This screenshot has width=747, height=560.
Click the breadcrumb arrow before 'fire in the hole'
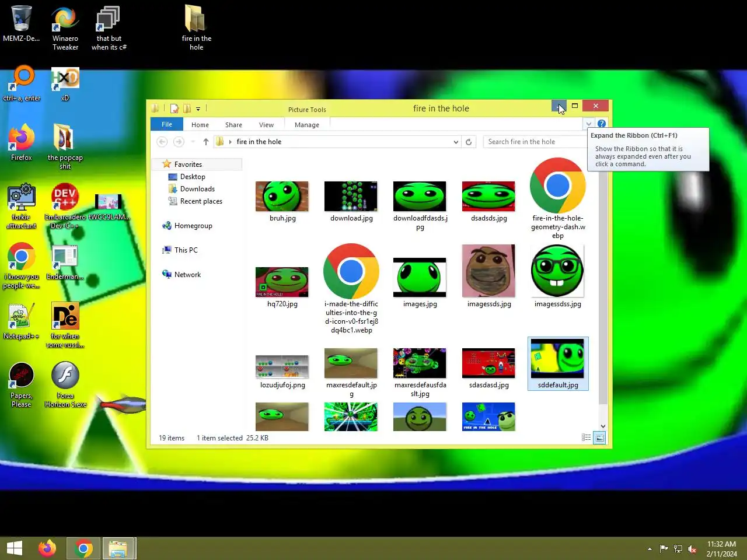coord(231,142)
